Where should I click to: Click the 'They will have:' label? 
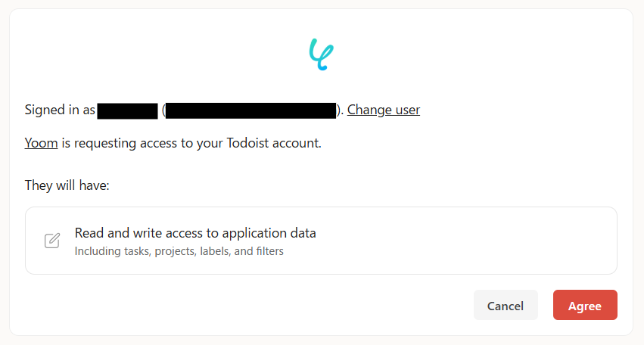coord(67,185)
